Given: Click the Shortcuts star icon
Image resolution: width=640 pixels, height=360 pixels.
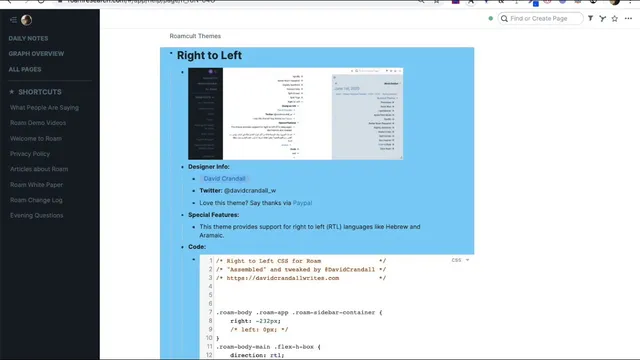Looking at the screenshot, I should 12,92.
